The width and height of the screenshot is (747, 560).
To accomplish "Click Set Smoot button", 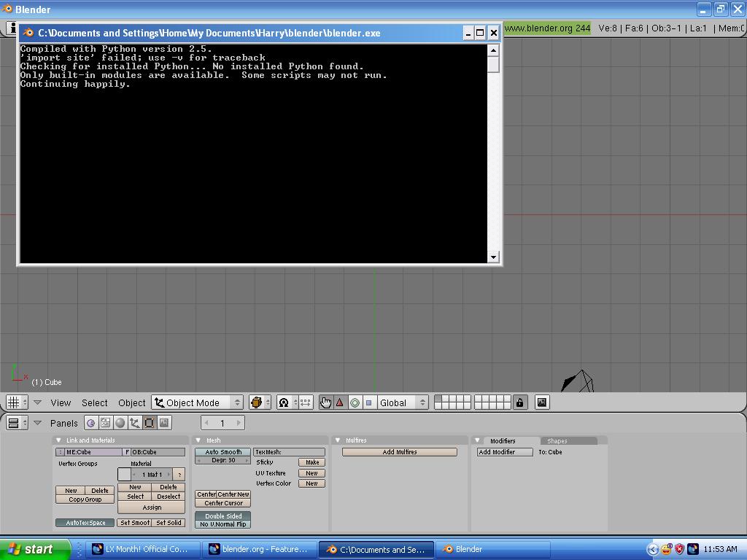I will pos(134,523).
